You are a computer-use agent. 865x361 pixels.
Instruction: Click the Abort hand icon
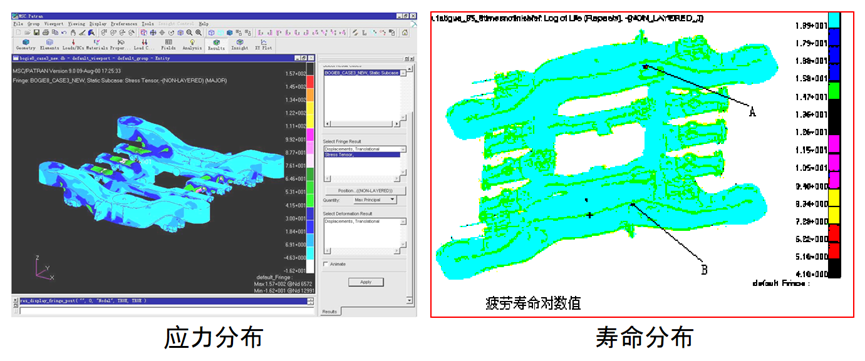(x=73, y=33)
